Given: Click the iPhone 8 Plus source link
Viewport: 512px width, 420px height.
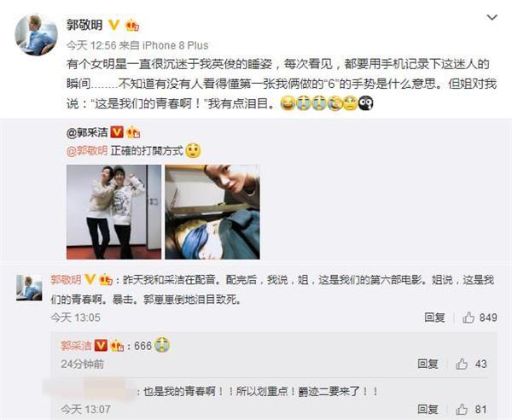Looking at the screenshot, I should coord(176,45).
